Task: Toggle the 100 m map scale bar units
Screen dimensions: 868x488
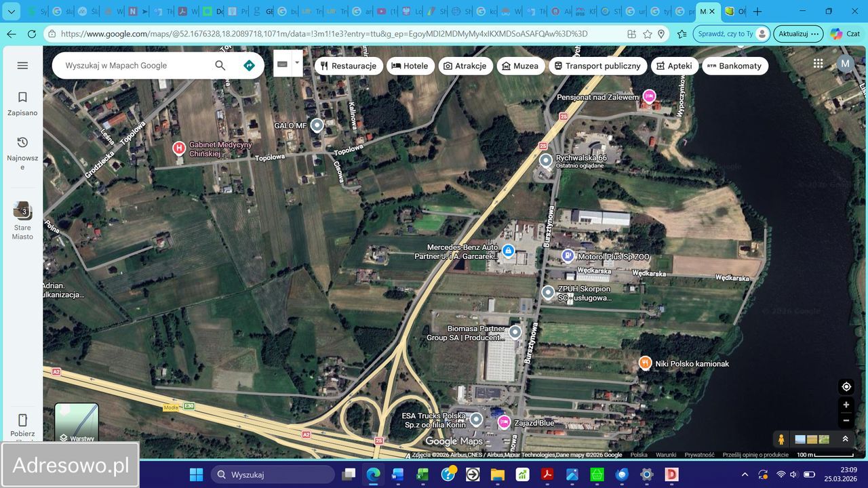Action: (x=825, y=455)
